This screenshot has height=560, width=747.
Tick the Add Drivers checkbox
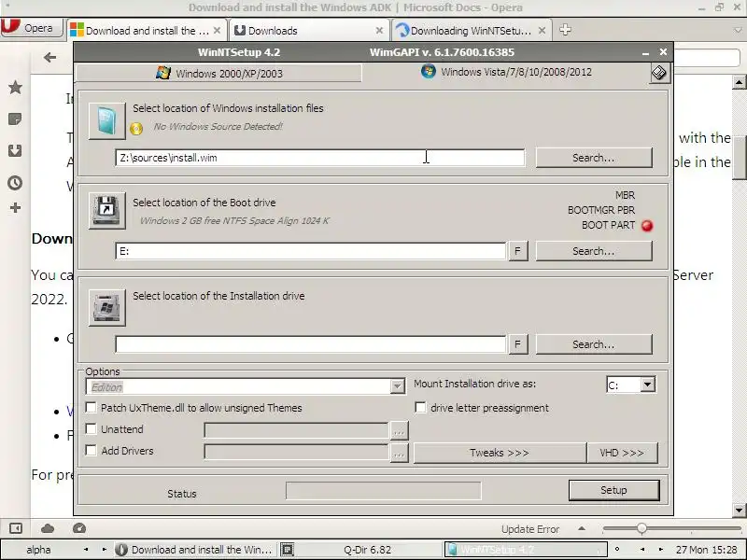[x=91, y=450]
